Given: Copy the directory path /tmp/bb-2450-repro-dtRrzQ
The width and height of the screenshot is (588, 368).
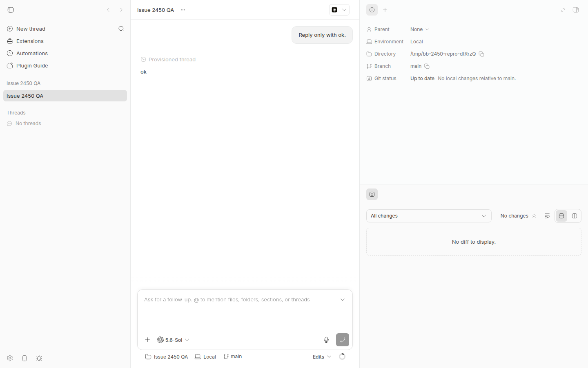Looking at the screenshot, I should pyautogui.click(x=481, y=54).
